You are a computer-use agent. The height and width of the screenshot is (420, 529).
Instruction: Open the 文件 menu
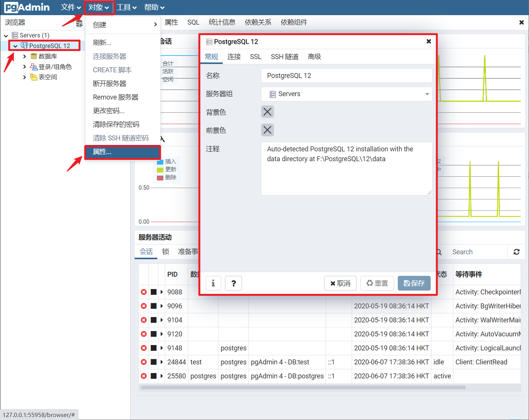pyautogui.click(x=71, y=7)
